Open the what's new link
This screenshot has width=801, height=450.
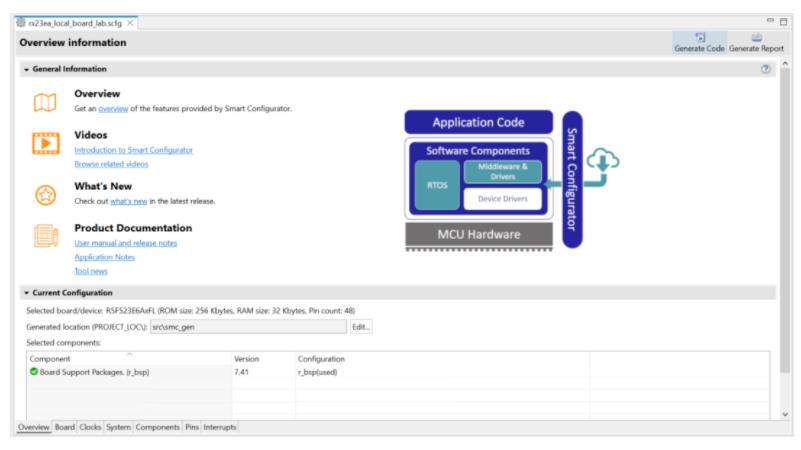click(x=129, y=201)
